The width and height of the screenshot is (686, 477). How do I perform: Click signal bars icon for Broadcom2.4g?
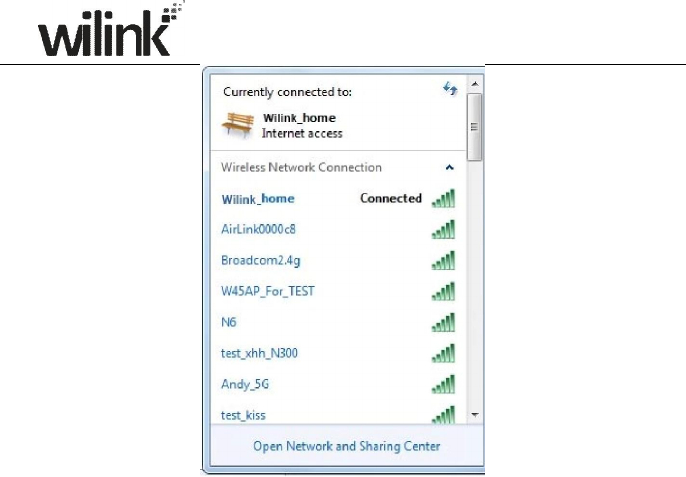click(443, 260)
